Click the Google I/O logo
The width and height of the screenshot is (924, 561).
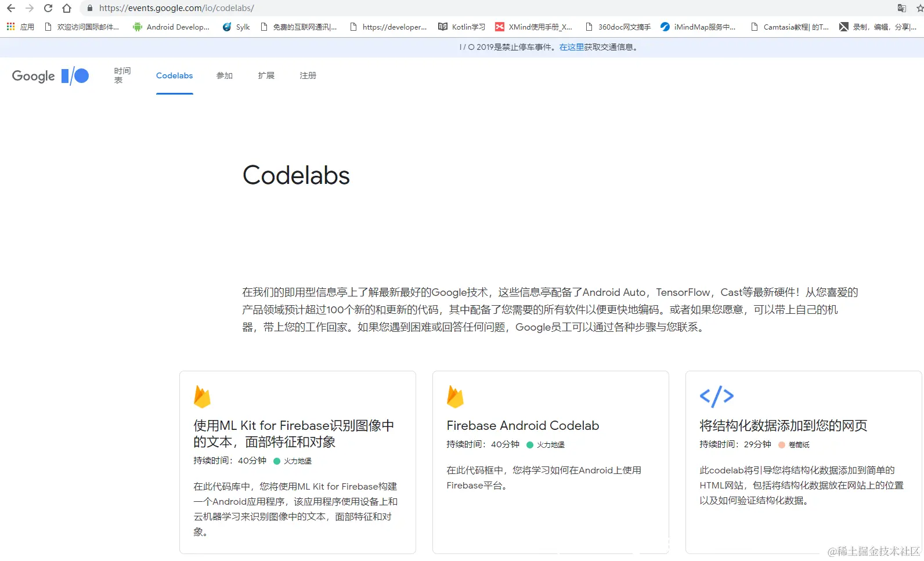click(x=50, y=76)
